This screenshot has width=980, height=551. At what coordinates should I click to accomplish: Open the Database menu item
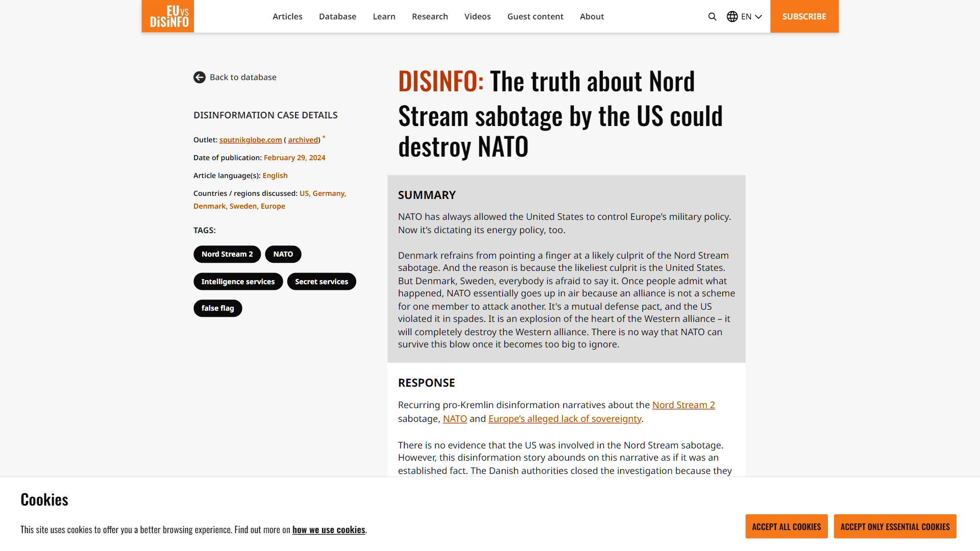coord(337,16)
